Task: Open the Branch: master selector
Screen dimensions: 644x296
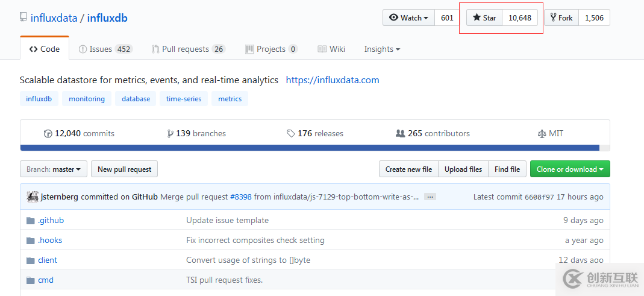Action: [x=54, y=169]
